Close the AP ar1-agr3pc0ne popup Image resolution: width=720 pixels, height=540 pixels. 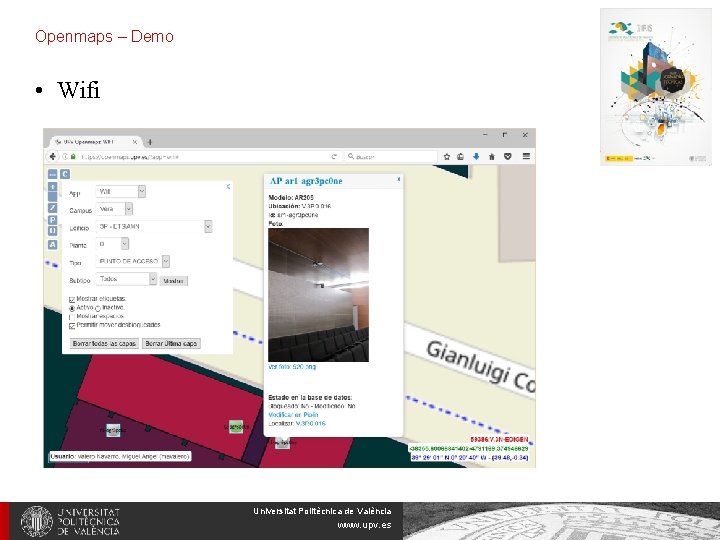tap(399, 180)
